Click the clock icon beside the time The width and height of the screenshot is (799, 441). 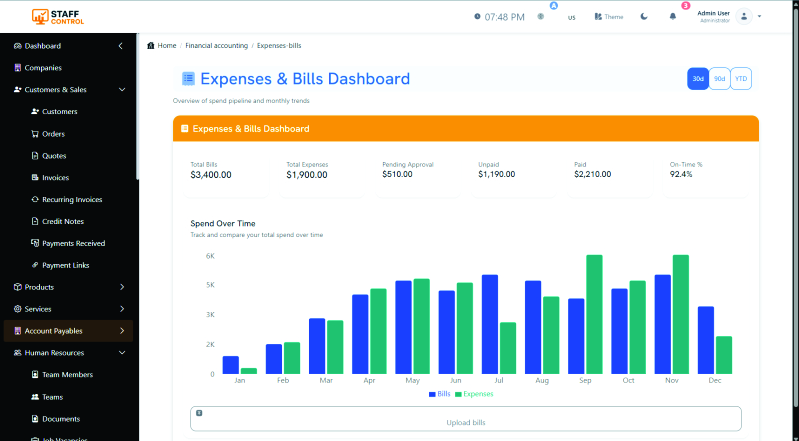pyautogui.click(x=476, y=17)
